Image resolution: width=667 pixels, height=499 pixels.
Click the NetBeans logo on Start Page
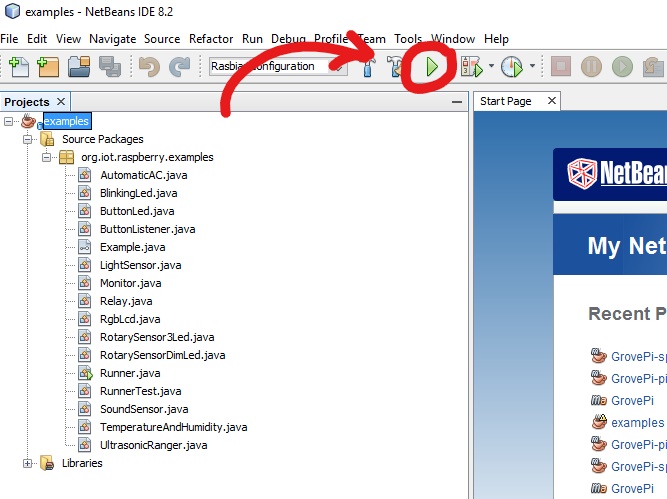617,174
